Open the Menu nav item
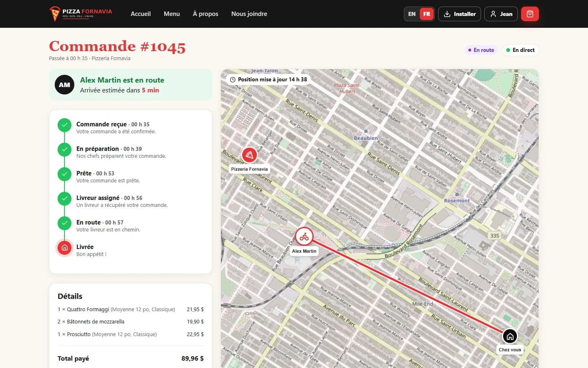This screenshot has width=588, height=368. pos(171,14)
